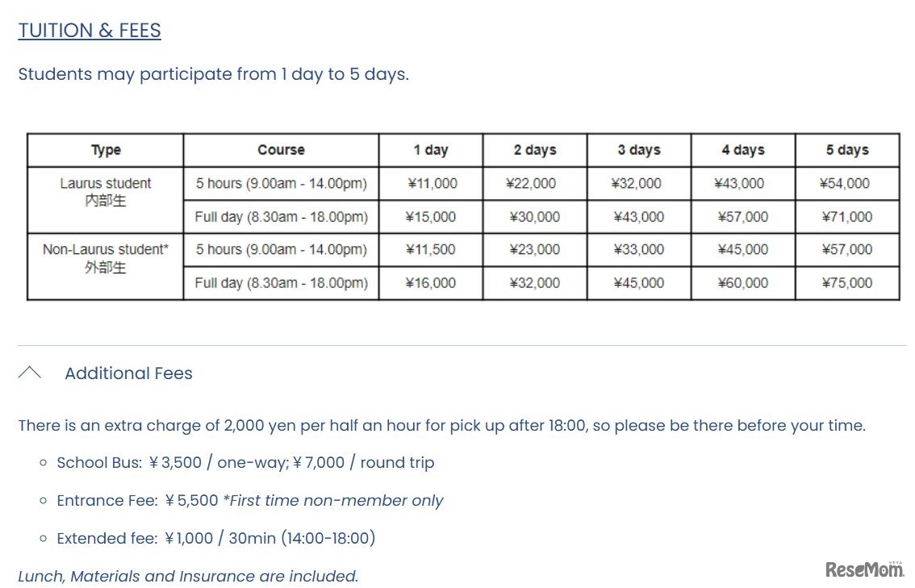Click the ¥16,000 full day price cell
The height and width of the screenshot is (588, 915).
(432, 283)
